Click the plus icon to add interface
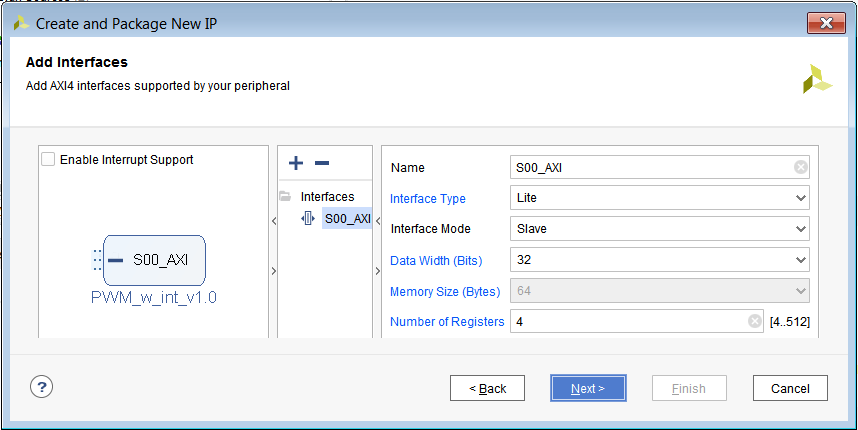The width and height of the screenshot is (858, 430). (x=296, y=163)
